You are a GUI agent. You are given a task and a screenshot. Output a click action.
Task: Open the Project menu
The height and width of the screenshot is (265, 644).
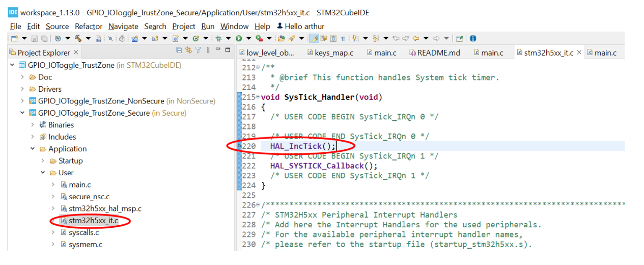pos(184,26)
